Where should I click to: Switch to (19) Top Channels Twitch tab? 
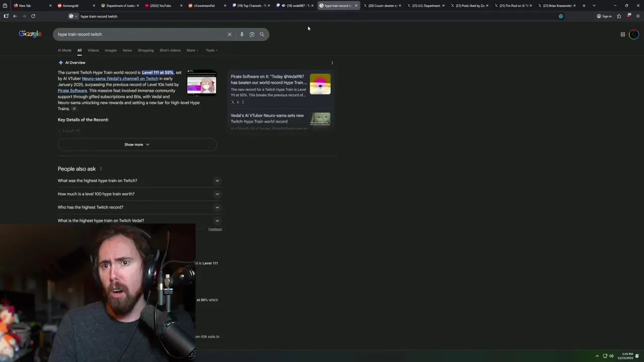coord(250,6)
